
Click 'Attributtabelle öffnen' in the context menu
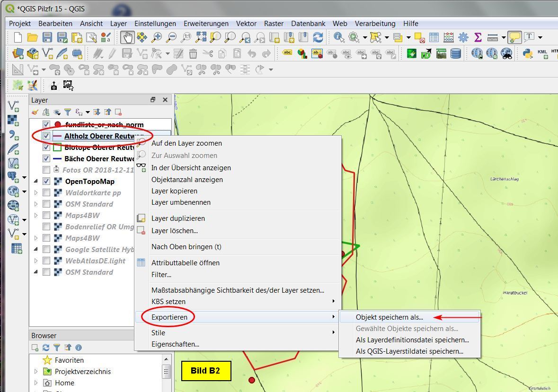point(185,262)
